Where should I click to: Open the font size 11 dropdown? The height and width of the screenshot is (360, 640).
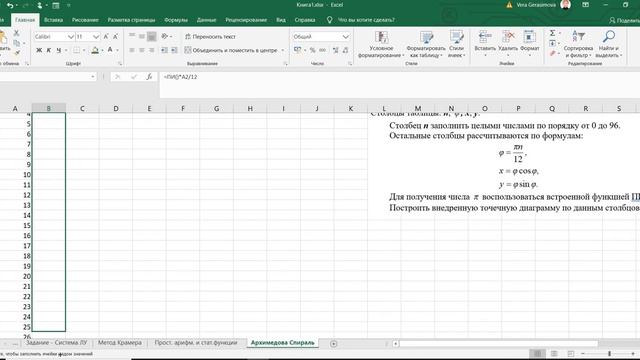[96, 37]
